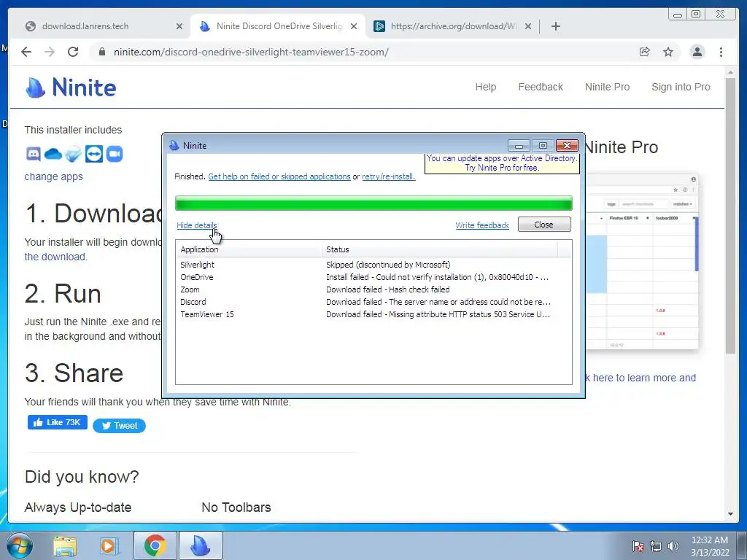Reload the page with the refresh icon

[73, 52]
